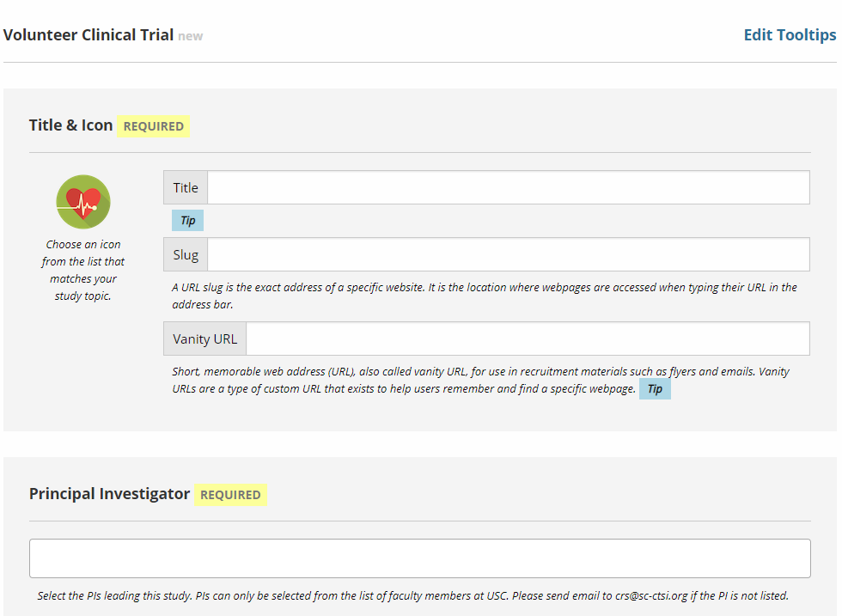842x616 pixels.
Task: Click the heart EKG study icon
Action: tap(82, 201)
